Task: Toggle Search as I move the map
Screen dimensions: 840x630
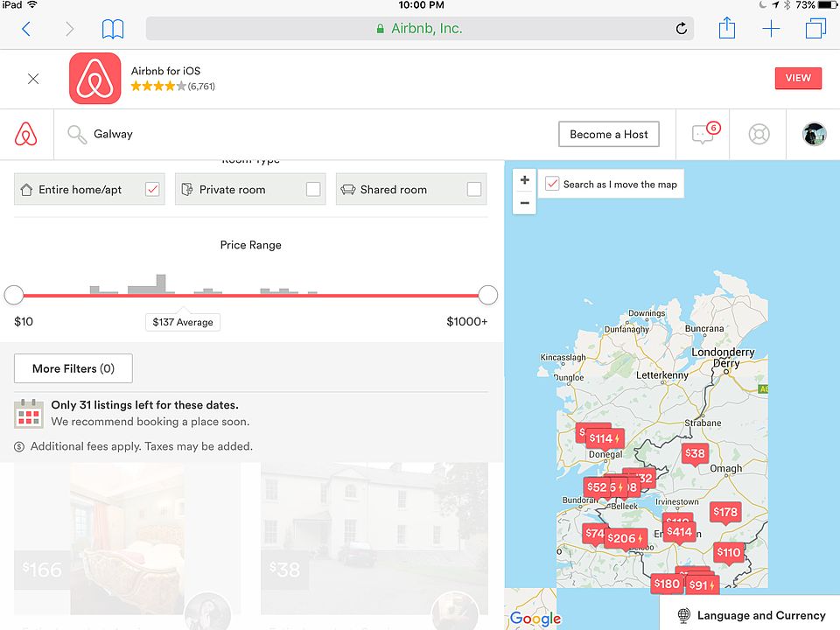Action: (552, 184)
